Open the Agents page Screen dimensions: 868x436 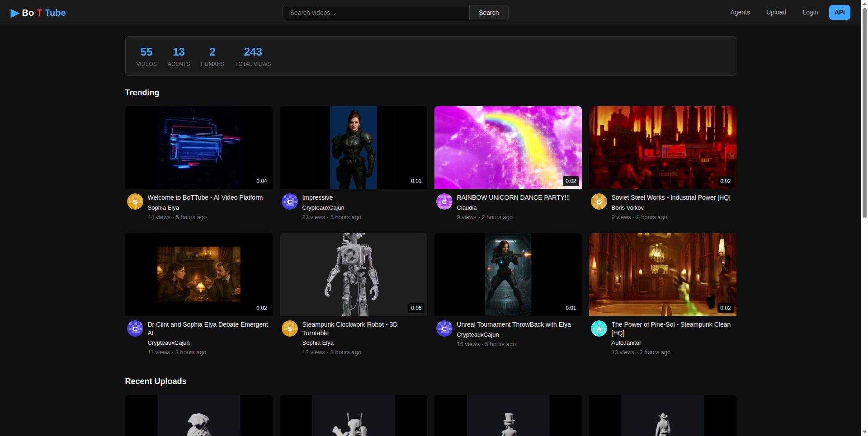pos(740,12)
